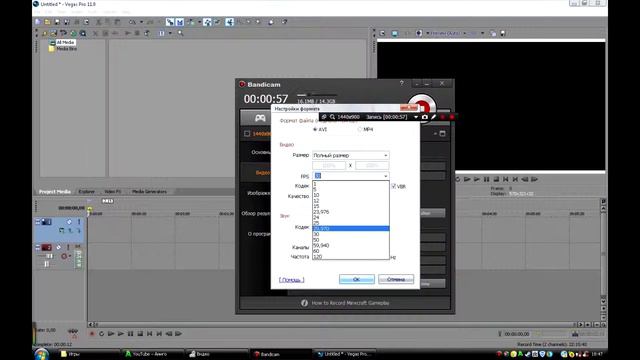Select Media Bins folder in Vegas tree
640x360 pixels.
point(67,49)
